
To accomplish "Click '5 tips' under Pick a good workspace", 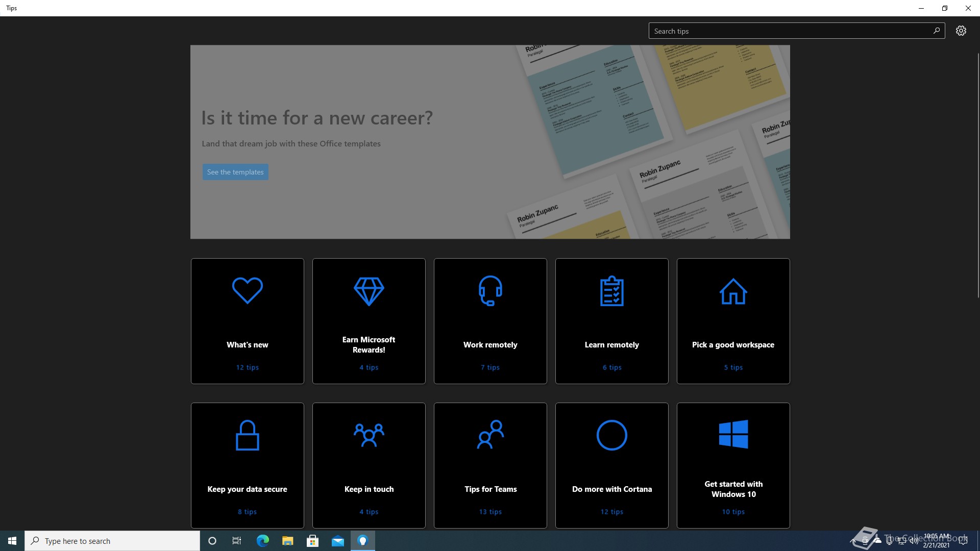I will coord(733,367).
